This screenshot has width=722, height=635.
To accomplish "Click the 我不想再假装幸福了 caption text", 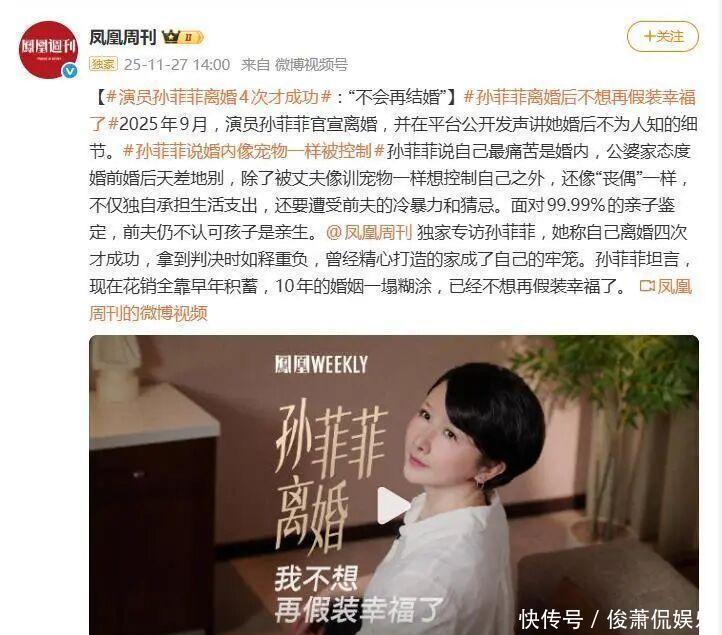I will 357,594.
